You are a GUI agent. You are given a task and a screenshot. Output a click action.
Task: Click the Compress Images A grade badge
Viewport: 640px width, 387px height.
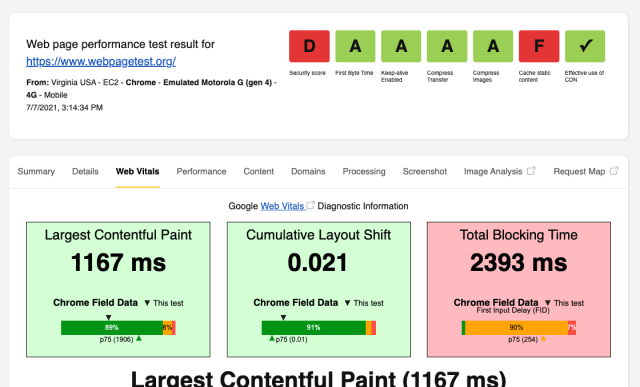(493, 46)
